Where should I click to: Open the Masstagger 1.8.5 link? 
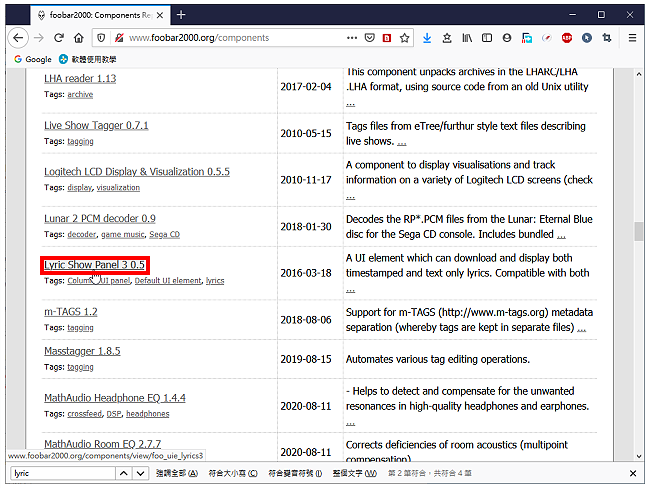click(x=82, y=351)
